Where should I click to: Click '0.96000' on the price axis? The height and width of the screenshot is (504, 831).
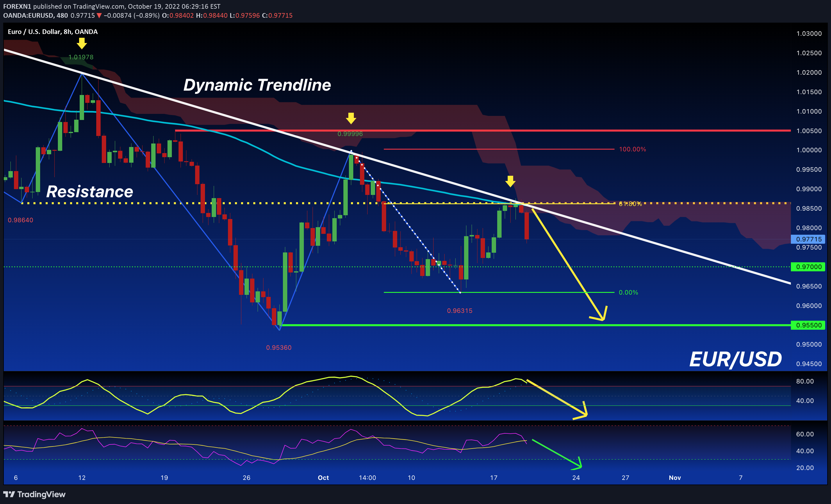pyautogui.click(x=809, y=306)
